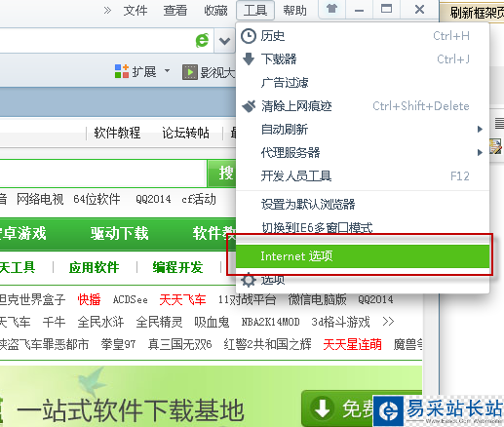Open the 扩展 dropdown arrow

[x=167, y=70]
